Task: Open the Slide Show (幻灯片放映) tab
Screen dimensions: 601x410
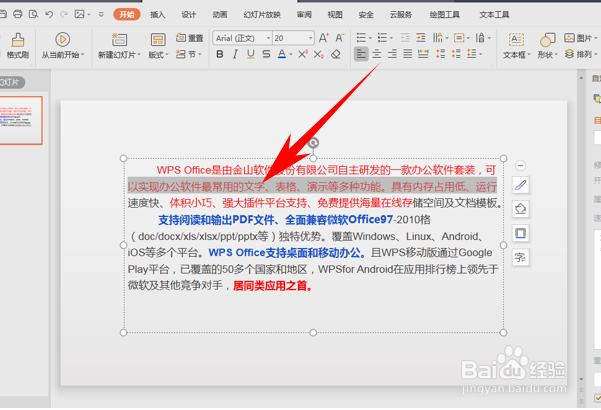Action: pos(262,15)
